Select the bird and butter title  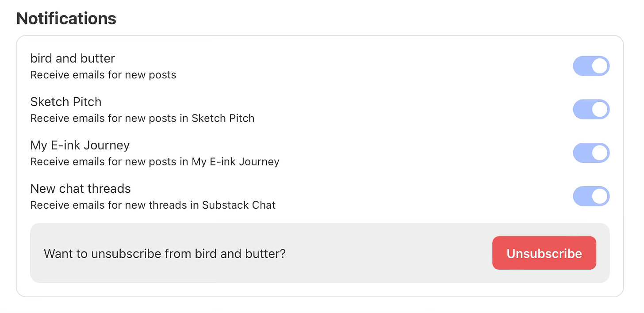(73, 58)
